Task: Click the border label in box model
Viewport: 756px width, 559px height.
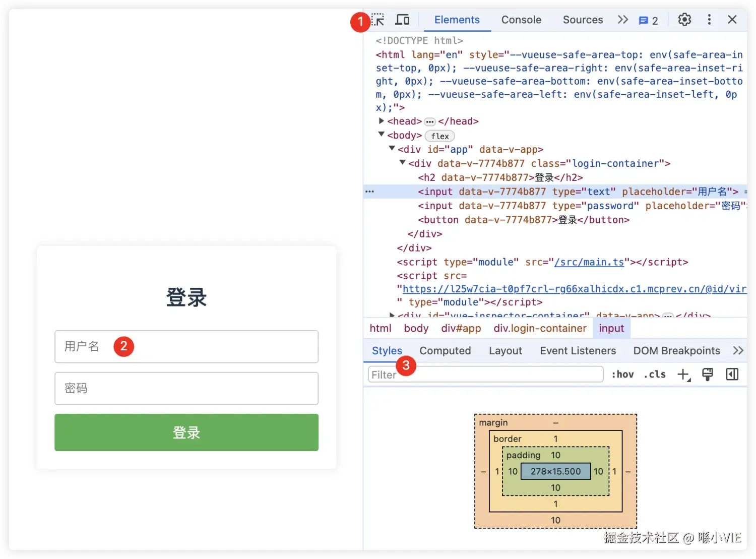Action: click(x=508, y=439)
